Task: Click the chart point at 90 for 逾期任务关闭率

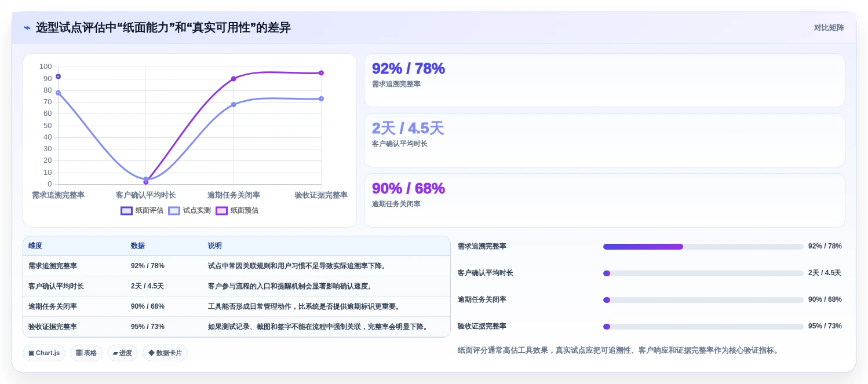Action: (234, 79)
